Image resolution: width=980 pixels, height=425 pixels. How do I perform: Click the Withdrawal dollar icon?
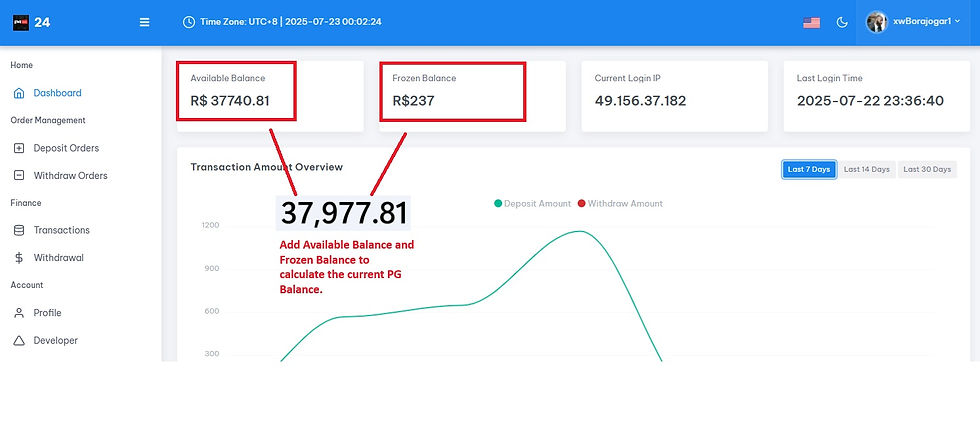(19, 258)
